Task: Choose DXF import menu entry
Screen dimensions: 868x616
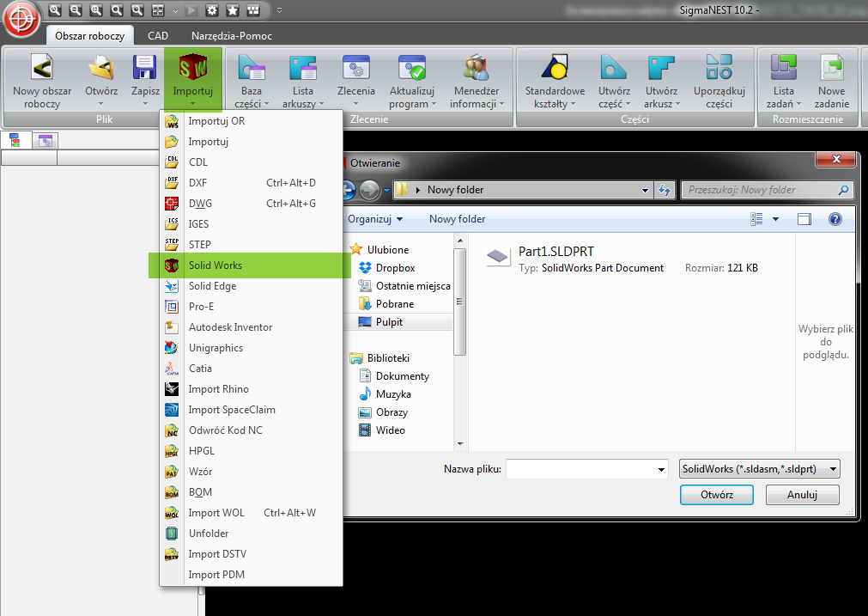Action: pos(252,183)
